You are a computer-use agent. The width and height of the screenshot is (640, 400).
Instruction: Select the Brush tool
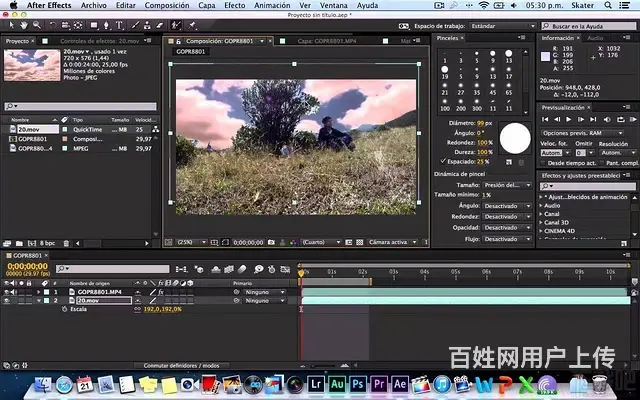pos(135,25)
